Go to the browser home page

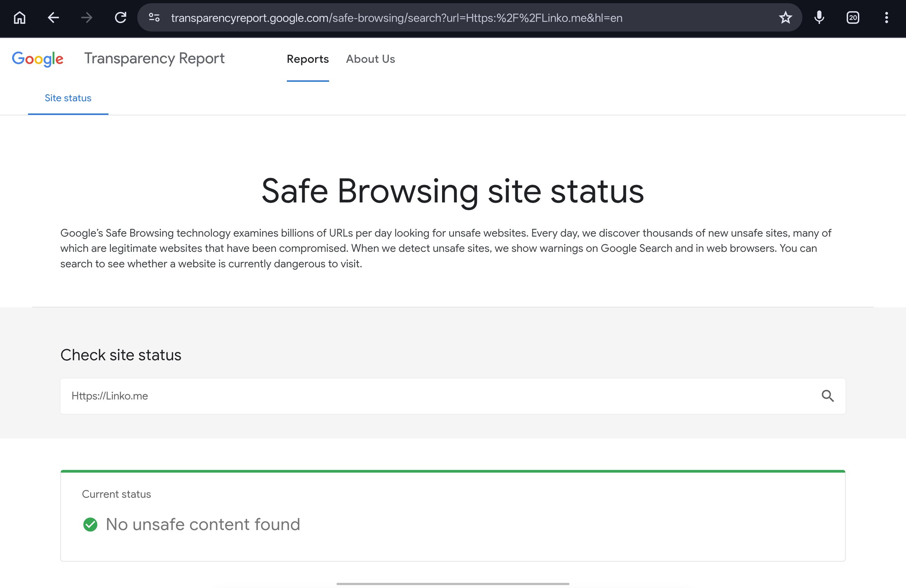click(x=19, y=17)
